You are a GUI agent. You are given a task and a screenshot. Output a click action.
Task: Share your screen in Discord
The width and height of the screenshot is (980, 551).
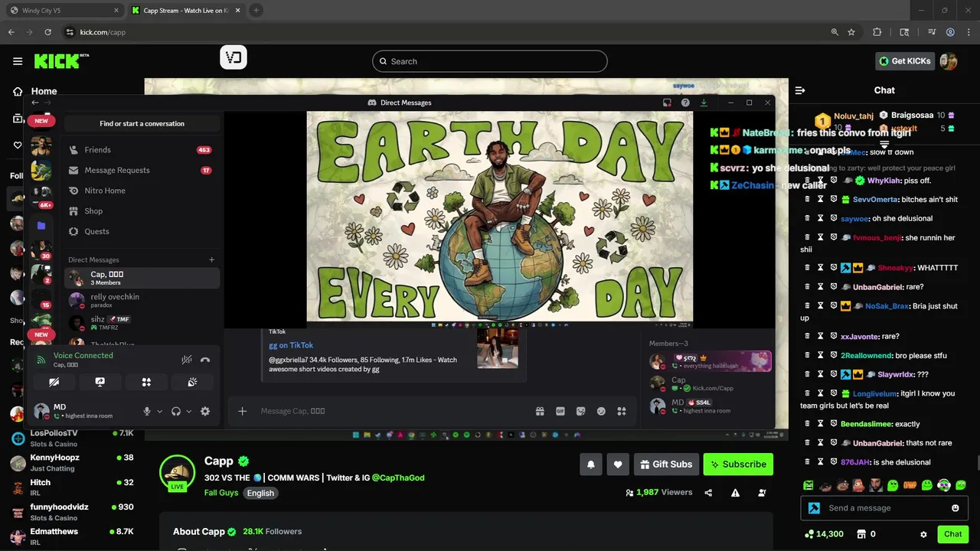100,382
